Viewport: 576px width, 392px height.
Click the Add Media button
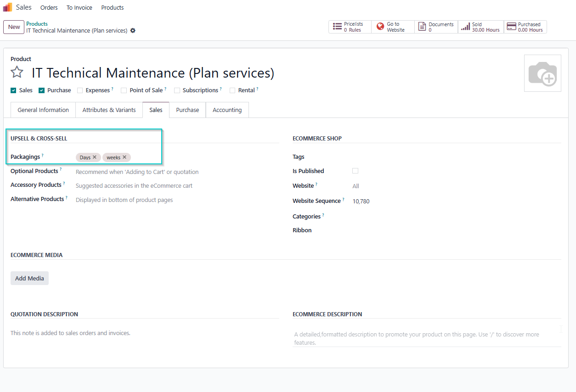pyautogui.click(x=29, y=278)
